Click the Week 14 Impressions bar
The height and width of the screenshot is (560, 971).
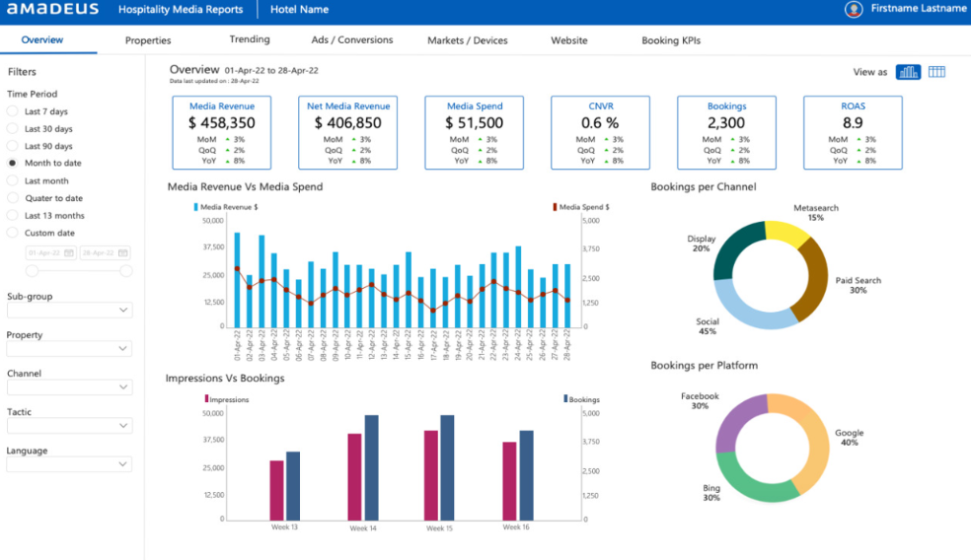[x=354, y=477]
